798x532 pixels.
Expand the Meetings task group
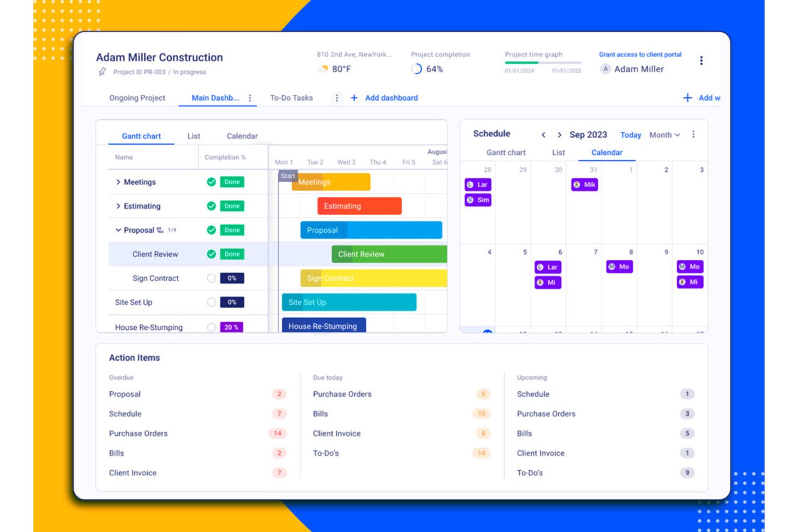pos(118,182)
